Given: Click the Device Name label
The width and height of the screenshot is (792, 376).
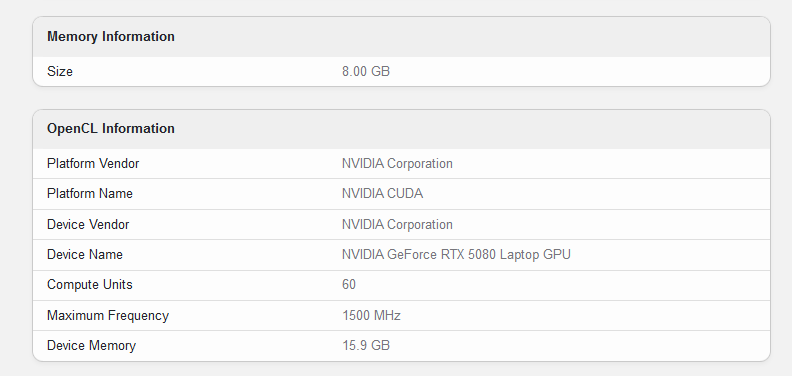Looking at the screenshot, I should pos(85,254).
